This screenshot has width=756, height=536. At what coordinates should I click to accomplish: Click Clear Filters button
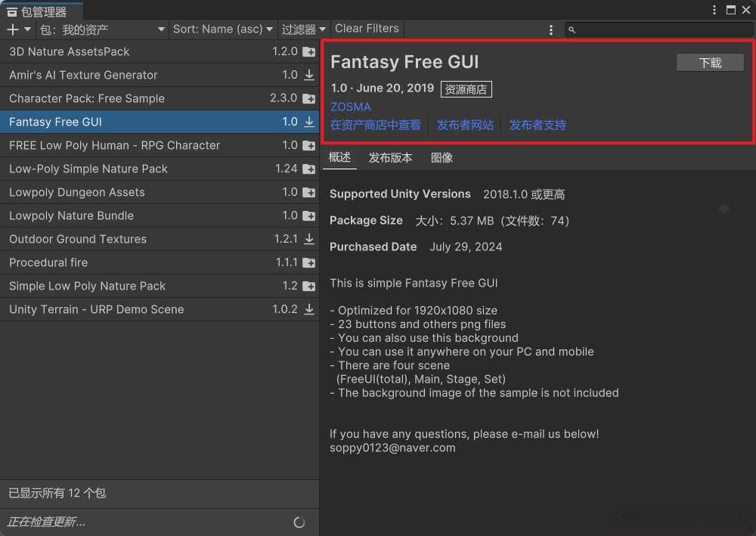(x=367, y=29)
